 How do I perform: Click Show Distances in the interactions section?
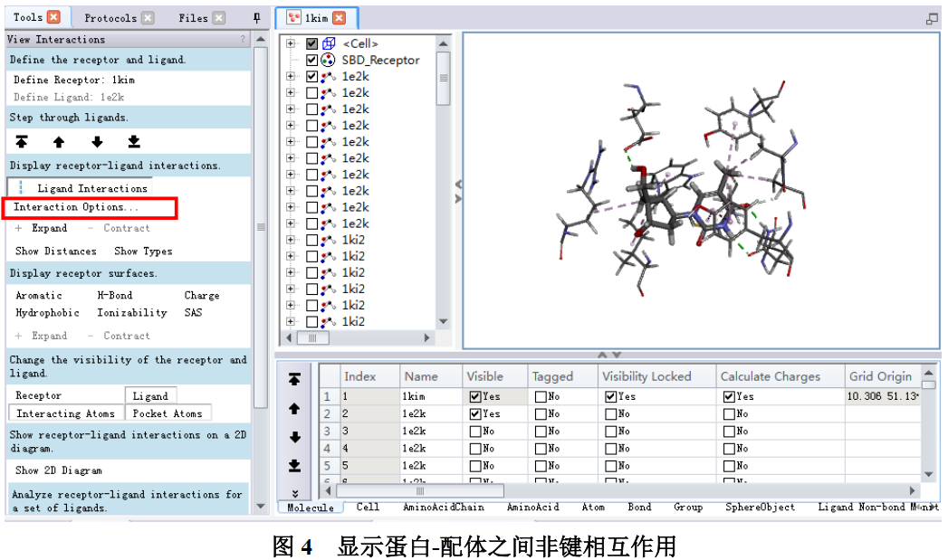(55, 251)
